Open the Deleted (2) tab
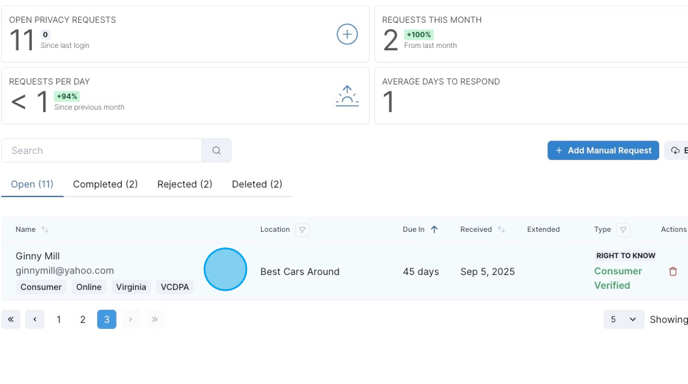Screen dimensions: 688x384 257,184
